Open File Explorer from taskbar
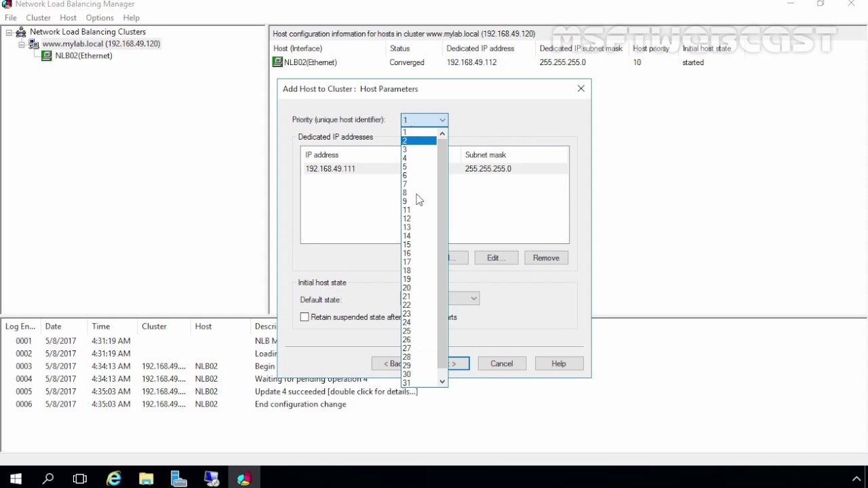 coord(146,479)
